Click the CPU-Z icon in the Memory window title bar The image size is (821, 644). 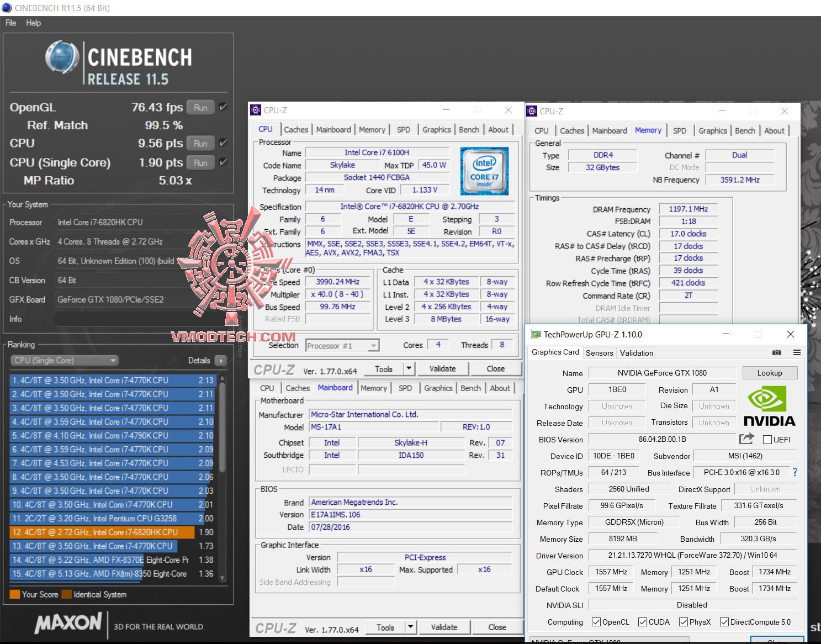point(532,111)
